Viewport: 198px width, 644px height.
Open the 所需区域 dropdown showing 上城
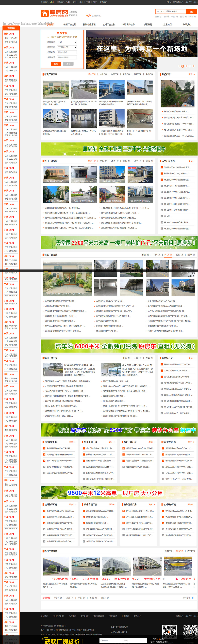point(67,42)
